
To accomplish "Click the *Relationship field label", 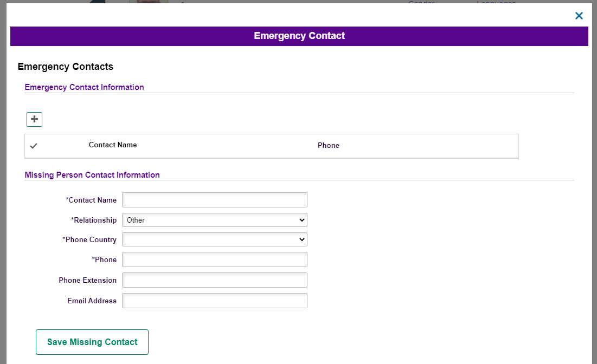I will tap(94, 220).
